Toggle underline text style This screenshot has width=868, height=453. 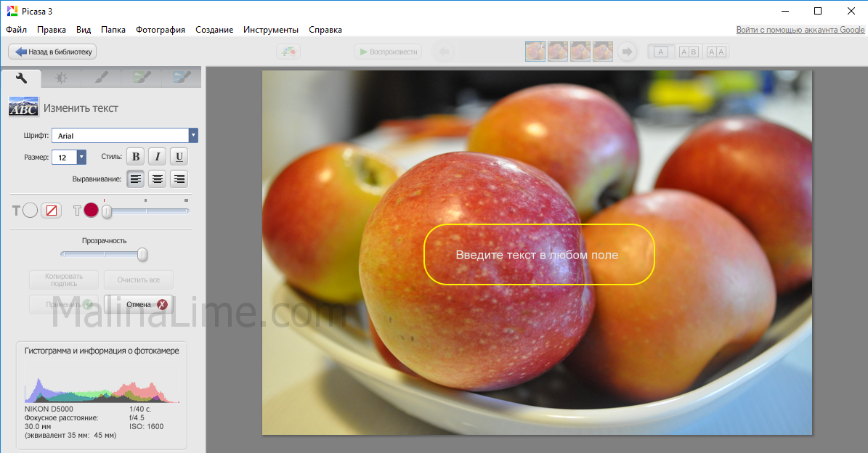click(179, 156)
